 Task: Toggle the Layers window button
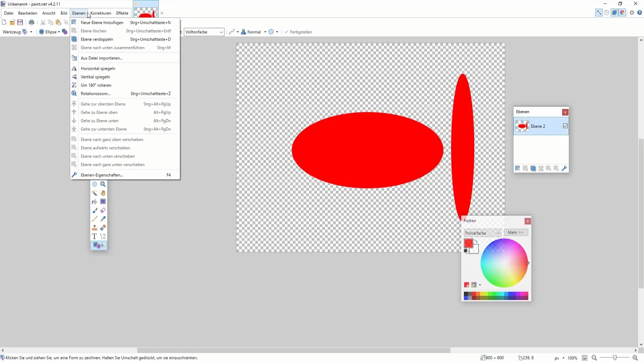click(x=614, y=13)
